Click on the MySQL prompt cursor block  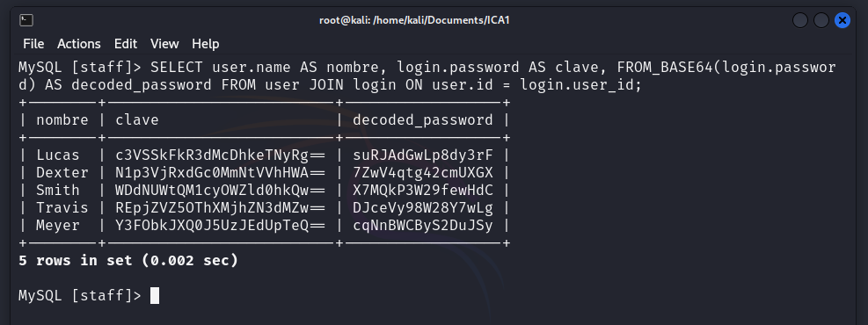tap(155, 296)
